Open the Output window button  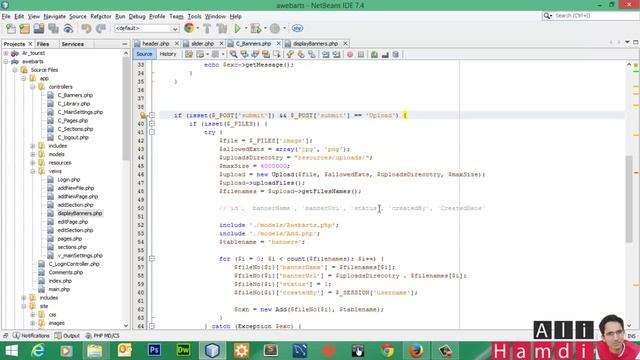[x=67, y=336]
